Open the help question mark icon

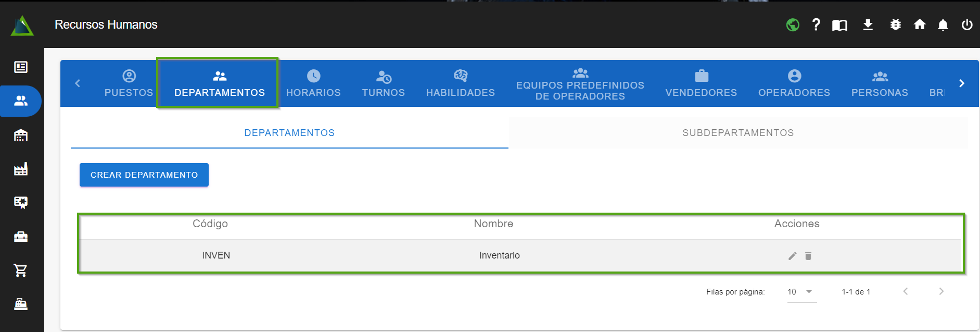click(816, 24)
